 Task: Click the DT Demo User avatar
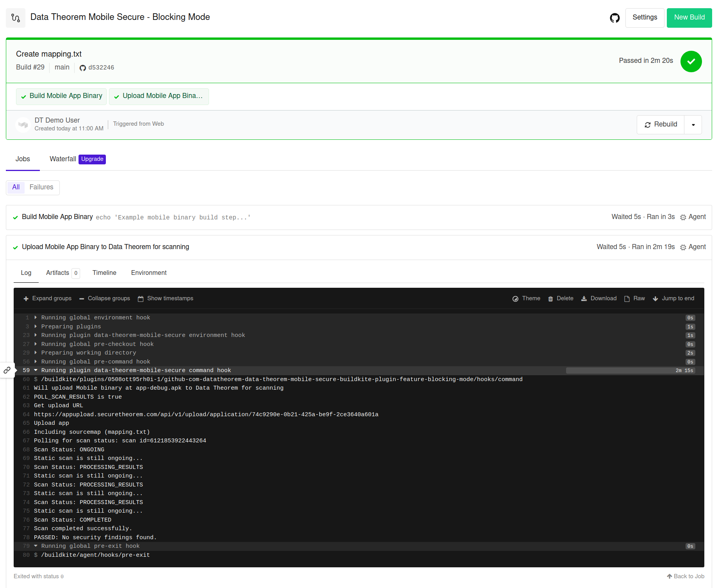(x=23, y=125)
